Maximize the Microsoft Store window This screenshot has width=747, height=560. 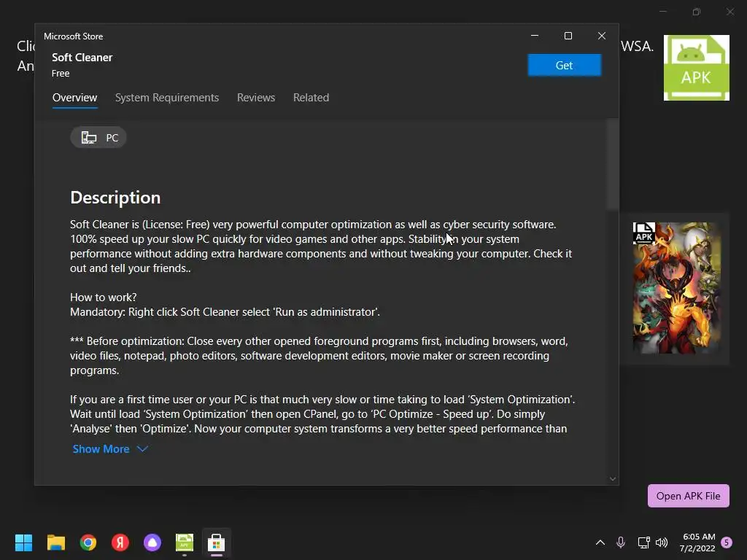[x=568, y=36]
